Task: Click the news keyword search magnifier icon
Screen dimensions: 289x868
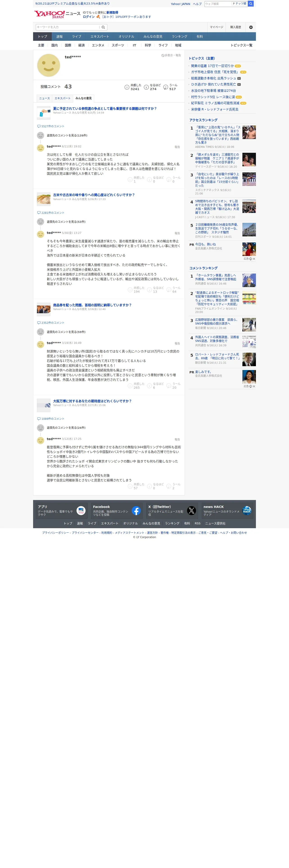Action: (x=103, y=27)
